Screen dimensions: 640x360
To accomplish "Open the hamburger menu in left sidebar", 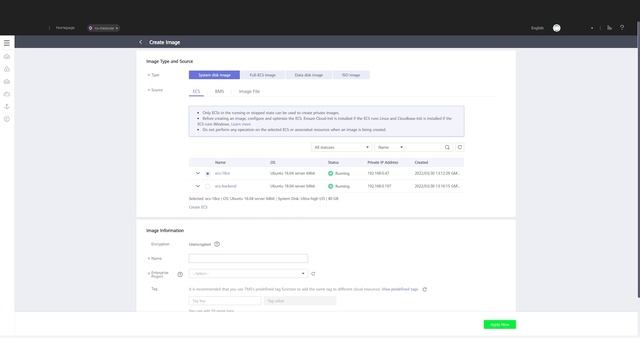I will click(7, 43).
